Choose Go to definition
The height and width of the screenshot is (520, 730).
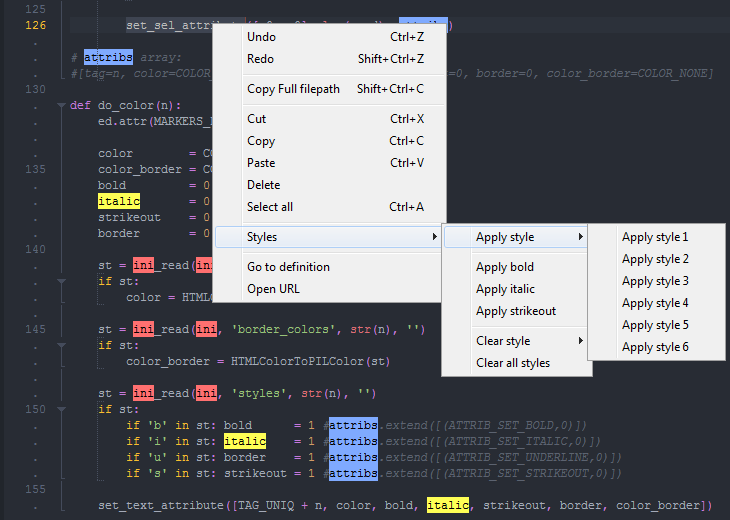pyautogui.click(x=288, y=267)
